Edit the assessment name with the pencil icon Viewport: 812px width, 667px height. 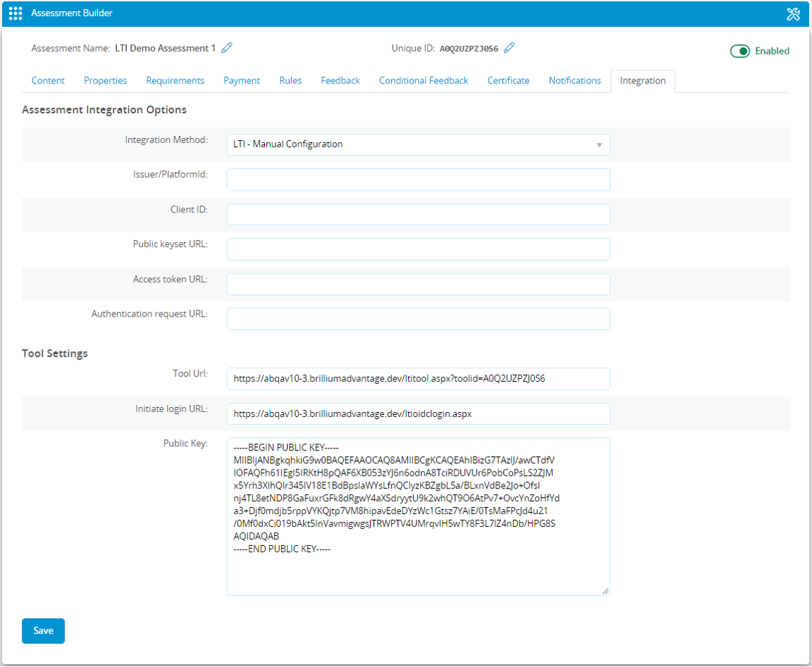[x=227, y=48]
